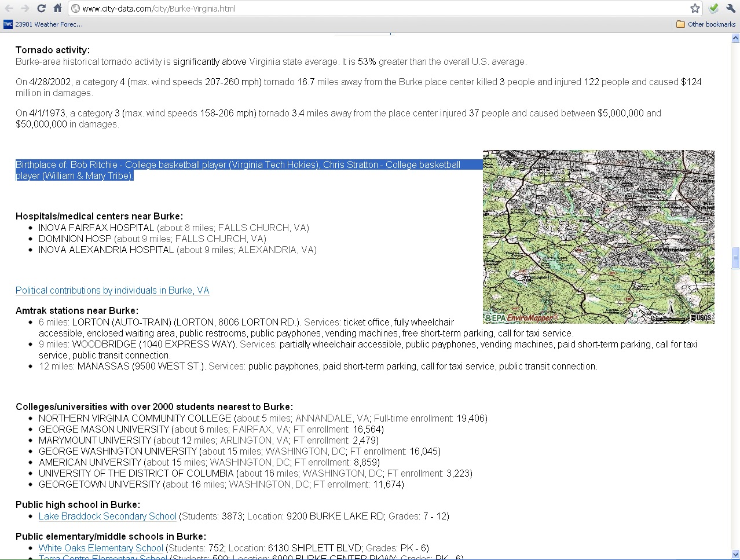Click MARYMOUNT UNIVERSITY entry

tap(209, 440)
